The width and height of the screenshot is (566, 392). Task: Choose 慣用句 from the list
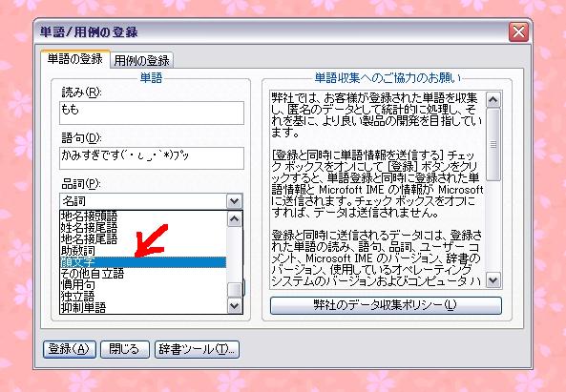pyautogui.click(x=143, y=285)
